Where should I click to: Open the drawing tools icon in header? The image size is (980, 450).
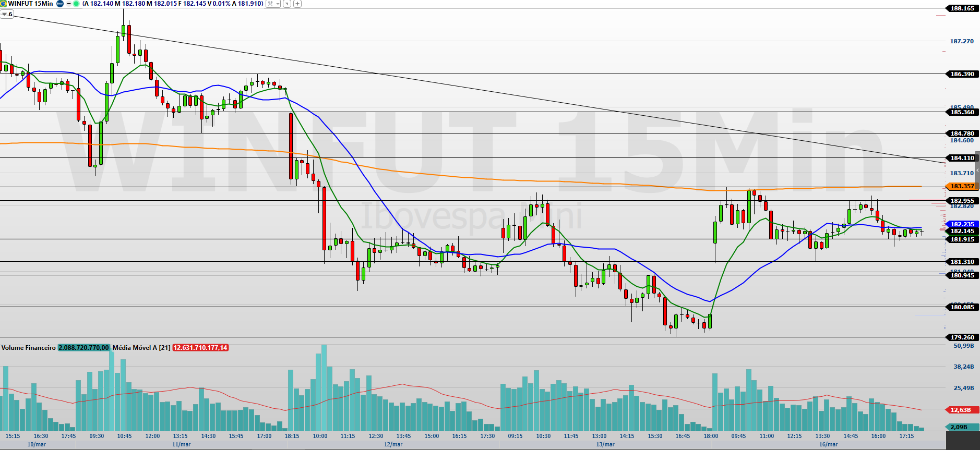click(x=270, y=4)
